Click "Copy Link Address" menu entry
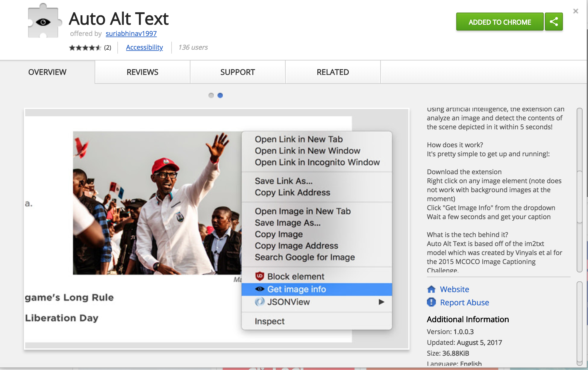588x370 pixels. [292, 192]
